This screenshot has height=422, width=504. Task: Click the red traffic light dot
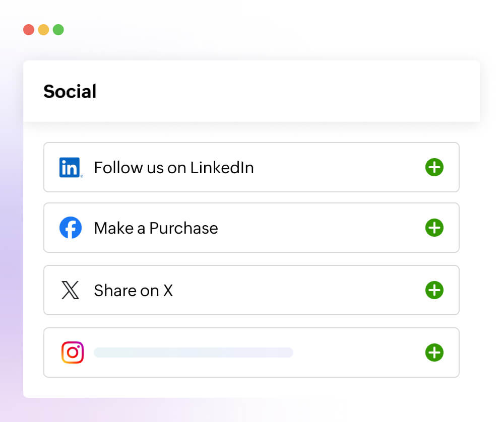coord(29,30)
